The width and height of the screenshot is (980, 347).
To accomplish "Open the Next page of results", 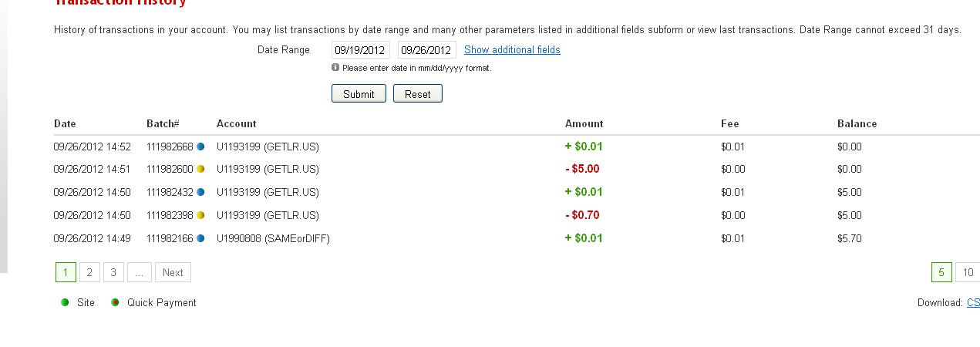I will coord(173,272).
